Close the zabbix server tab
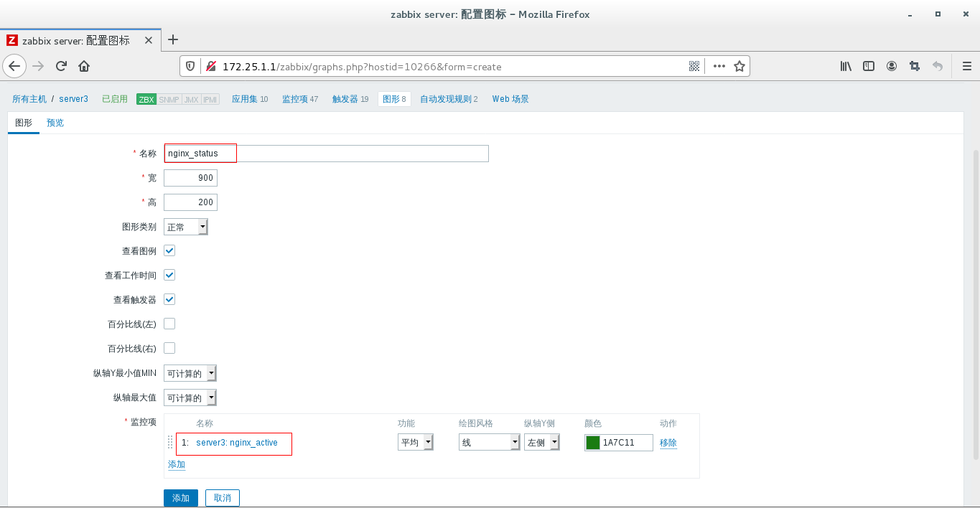Screen dimensions: 980x508 click(149, 41)
